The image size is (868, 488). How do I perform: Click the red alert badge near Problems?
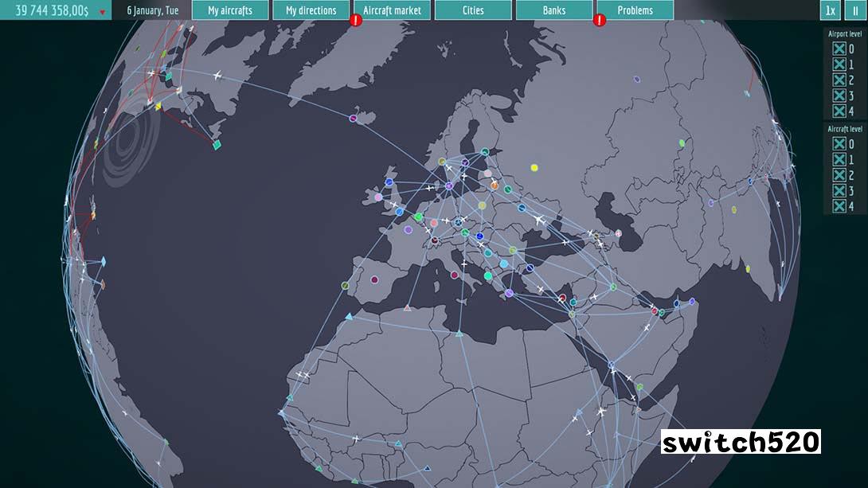(599, 21)
